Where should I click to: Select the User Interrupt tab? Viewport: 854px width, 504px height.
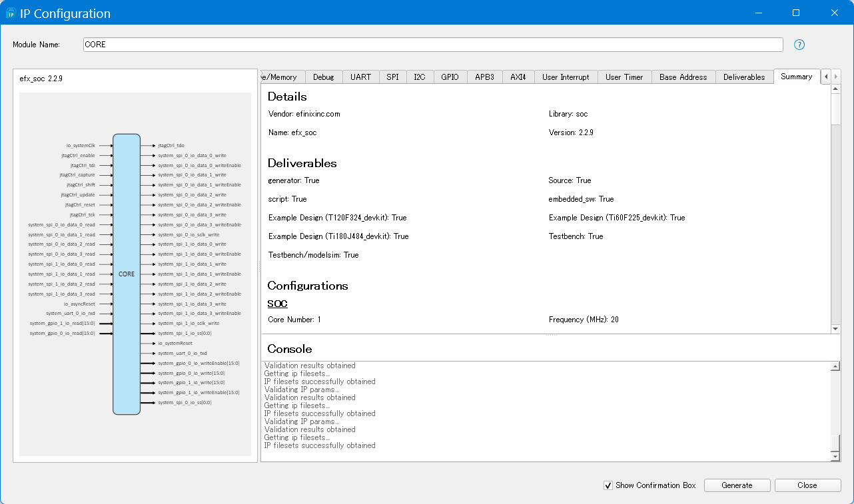(x=565, y=77)
